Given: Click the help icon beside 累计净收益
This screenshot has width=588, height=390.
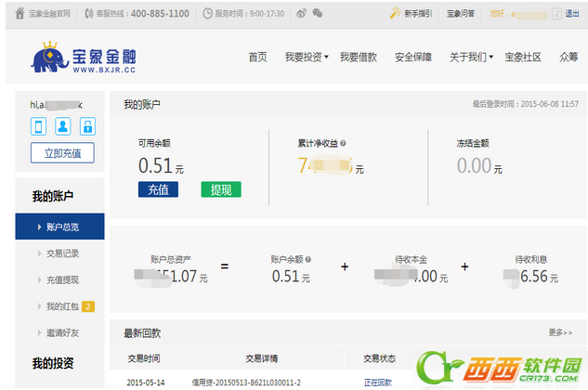Looking at the screenshot, I should click(x=343, y=143).
